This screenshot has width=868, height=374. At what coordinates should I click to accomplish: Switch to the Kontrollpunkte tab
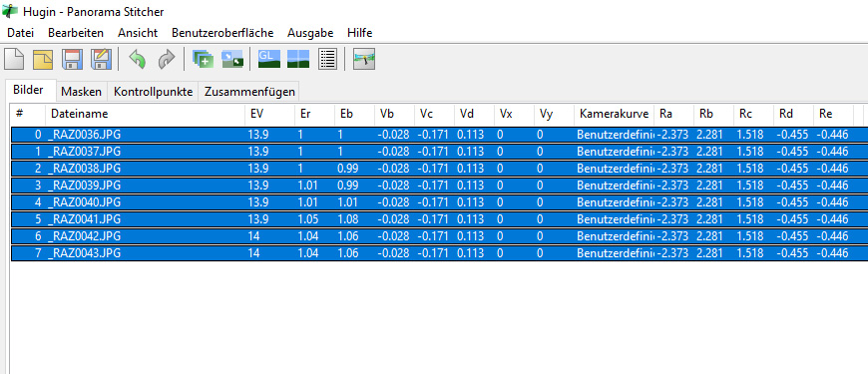153,92
